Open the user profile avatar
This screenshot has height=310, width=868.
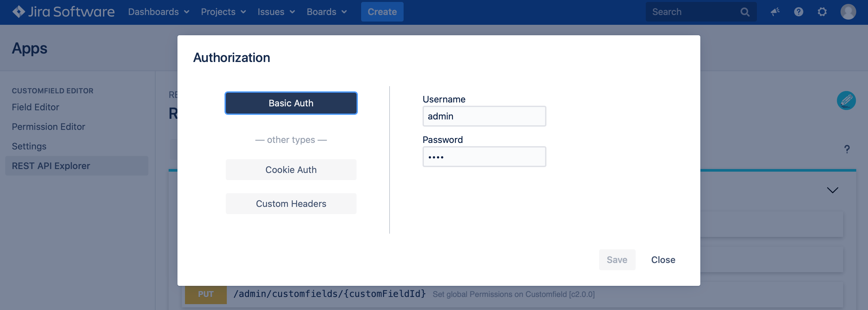click(848, 11)
